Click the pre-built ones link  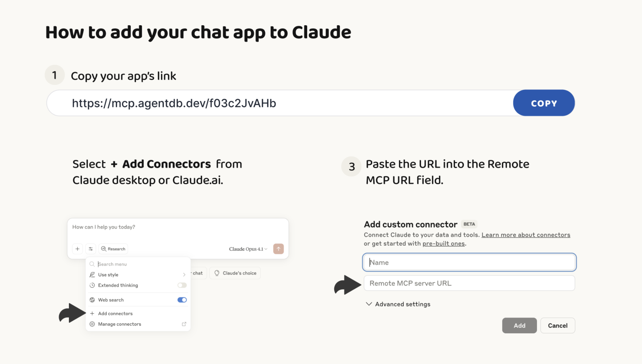tap(443, 243)
